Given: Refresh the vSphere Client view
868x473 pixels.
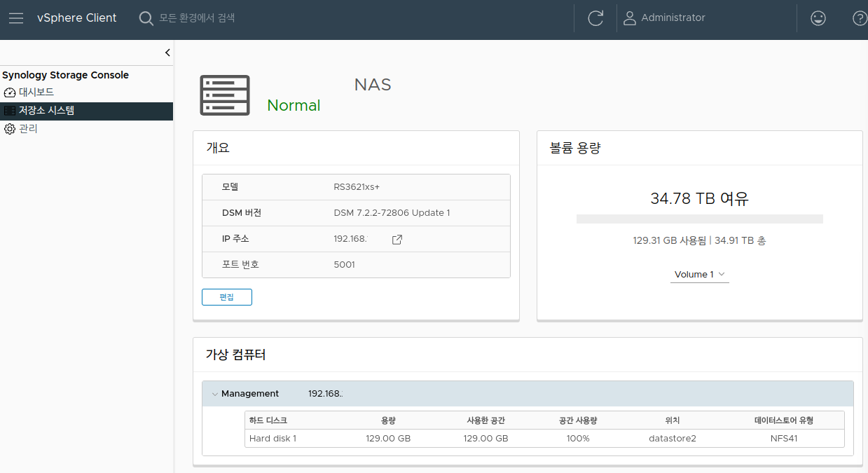Looking at the screenshot, I should pyautogui.click(x=595, y=18).
